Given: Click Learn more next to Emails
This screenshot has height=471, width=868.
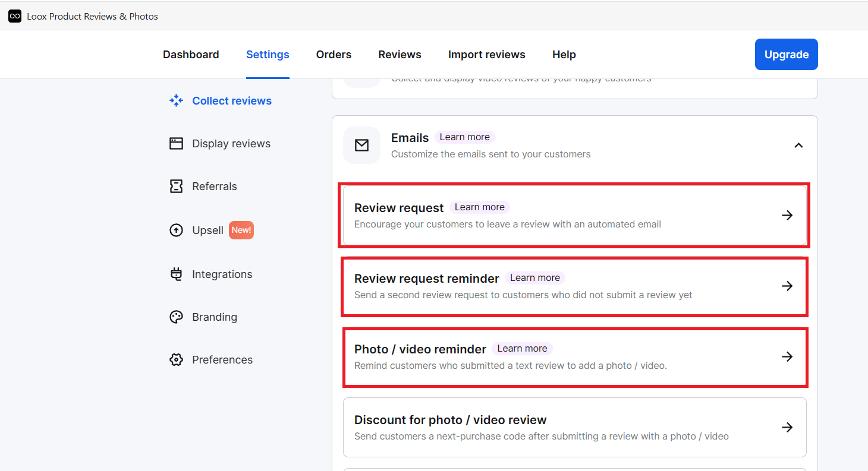Looking at the screenshot, I should point(464,137).
